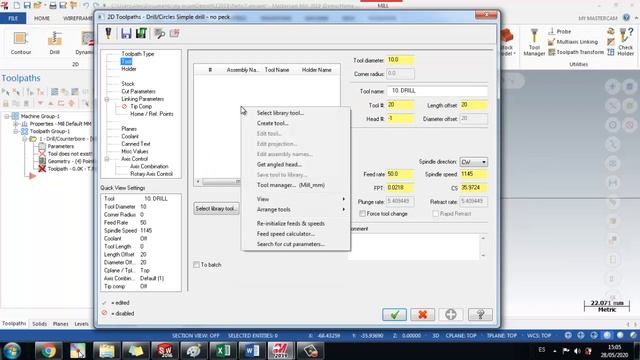Open Google Chrome from the taskbar
Screen dimensions: 640x360
(x=48, y=351)
